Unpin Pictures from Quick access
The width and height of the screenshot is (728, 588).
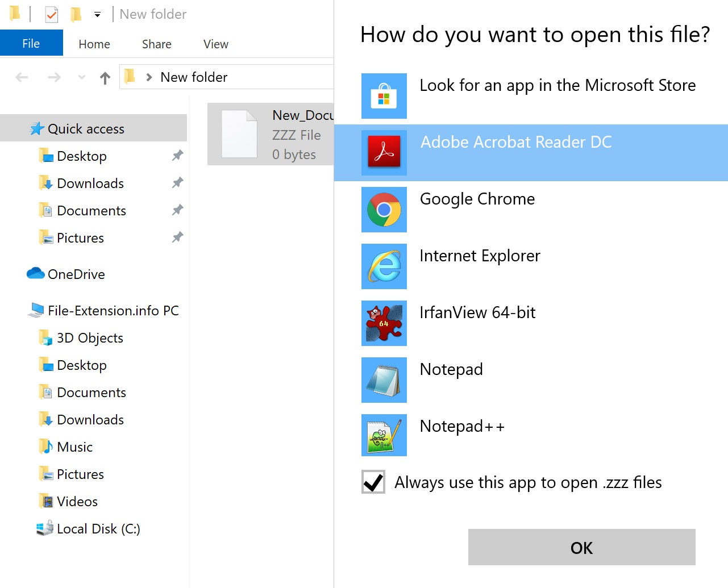[178, 237]
